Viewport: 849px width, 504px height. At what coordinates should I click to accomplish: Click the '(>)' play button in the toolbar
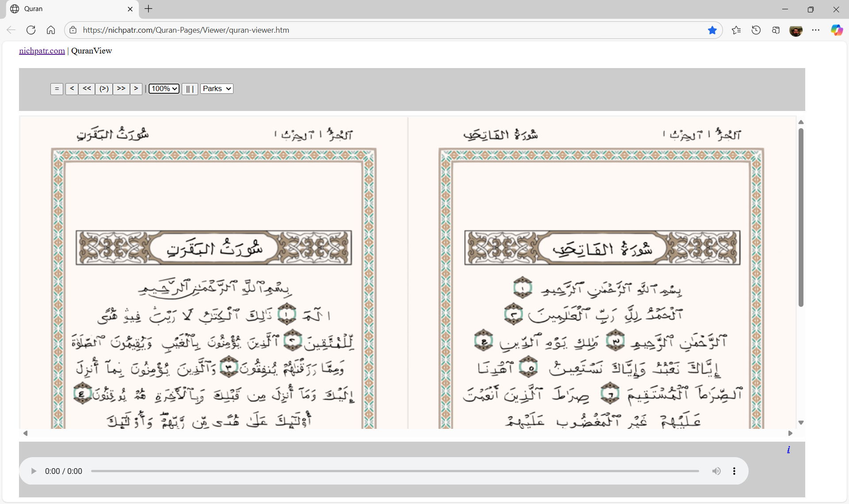pos(104,89)
